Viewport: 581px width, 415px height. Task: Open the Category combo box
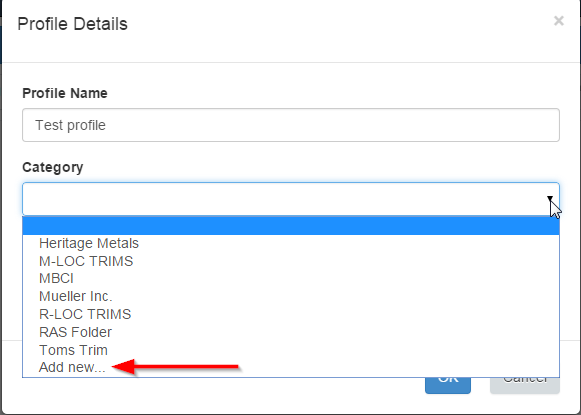click(x=291, y=199)
